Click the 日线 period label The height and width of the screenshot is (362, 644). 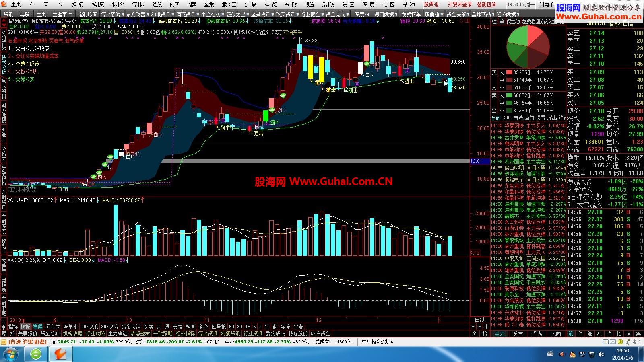[x=479, y=320]
